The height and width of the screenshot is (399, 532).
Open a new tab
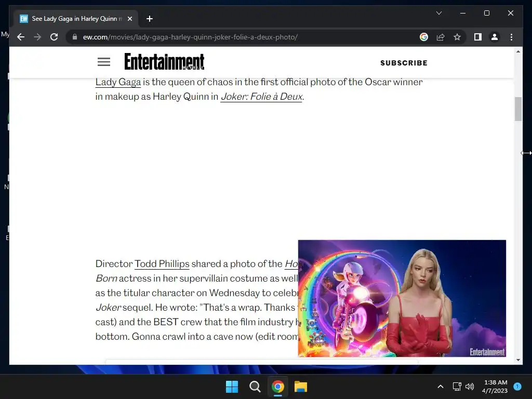pyautogui.click(x=149, y=19)
